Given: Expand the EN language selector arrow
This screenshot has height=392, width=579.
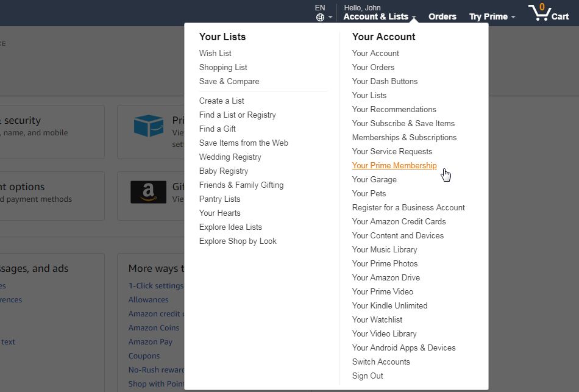Looking at the screenshot, I should click(330, 18).
